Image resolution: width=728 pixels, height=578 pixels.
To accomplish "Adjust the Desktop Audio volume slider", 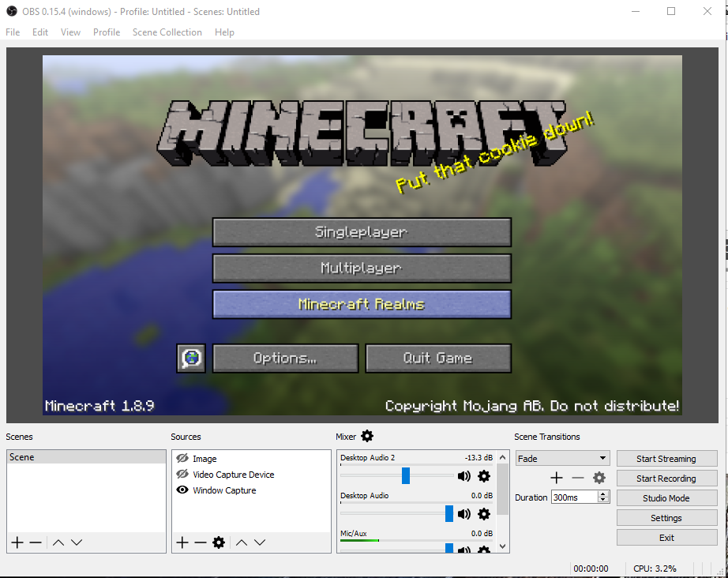I will click(x=449, y=513).
